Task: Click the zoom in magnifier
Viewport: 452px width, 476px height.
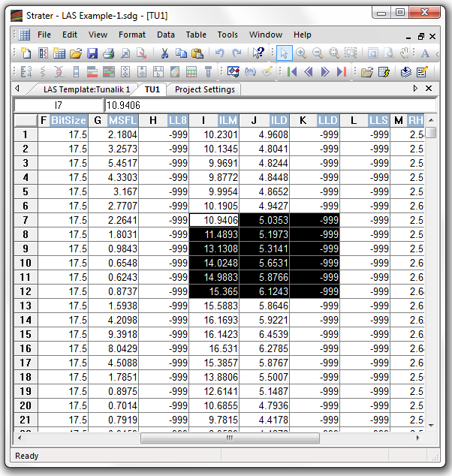Action: [x=301, y=53]
